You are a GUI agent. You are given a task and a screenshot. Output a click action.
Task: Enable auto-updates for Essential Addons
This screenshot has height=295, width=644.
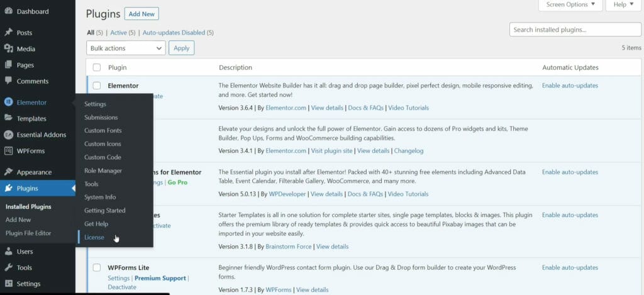570,172
